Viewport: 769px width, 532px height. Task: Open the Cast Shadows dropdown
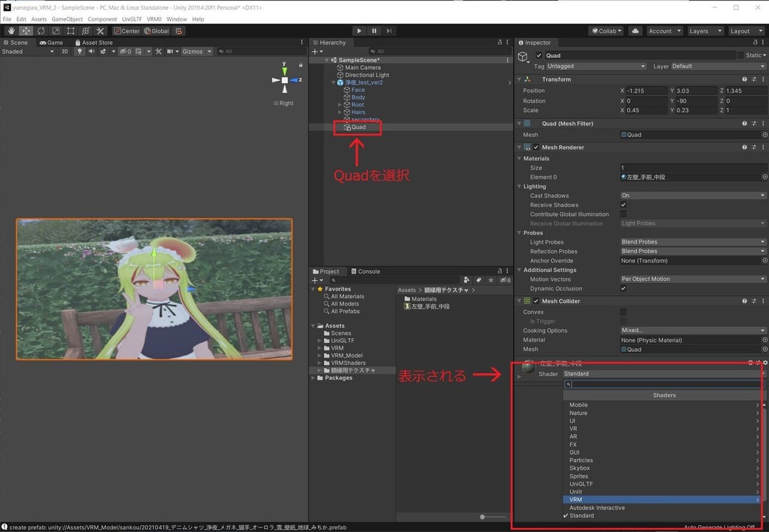(693, 195)
